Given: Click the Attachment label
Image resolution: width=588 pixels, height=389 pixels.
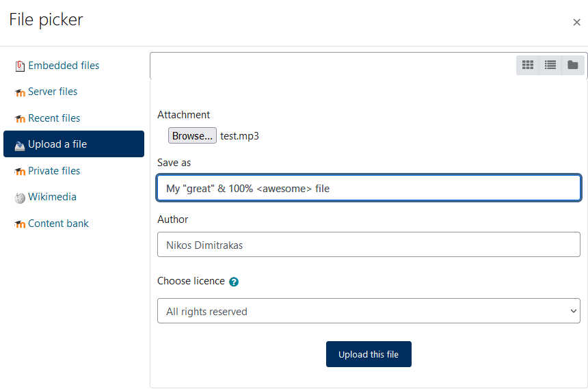Looking at the screenshot, I should (x=184, y=115).
